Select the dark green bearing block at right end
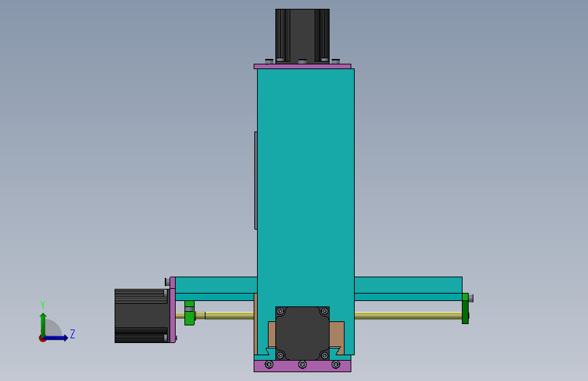This screenshot has height=381, width=588. (465, 308)
